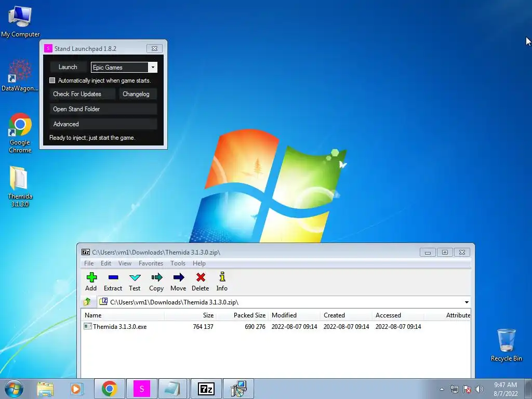
Task: Open the Windows Start menu
Action: click(14, 389)
